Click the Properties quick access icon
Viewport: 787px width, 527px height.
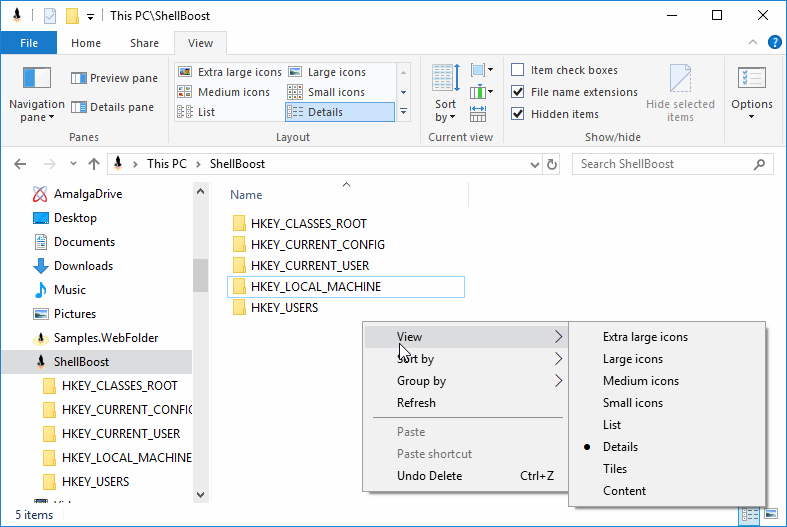pyautogui.click(x=50, y=16)
